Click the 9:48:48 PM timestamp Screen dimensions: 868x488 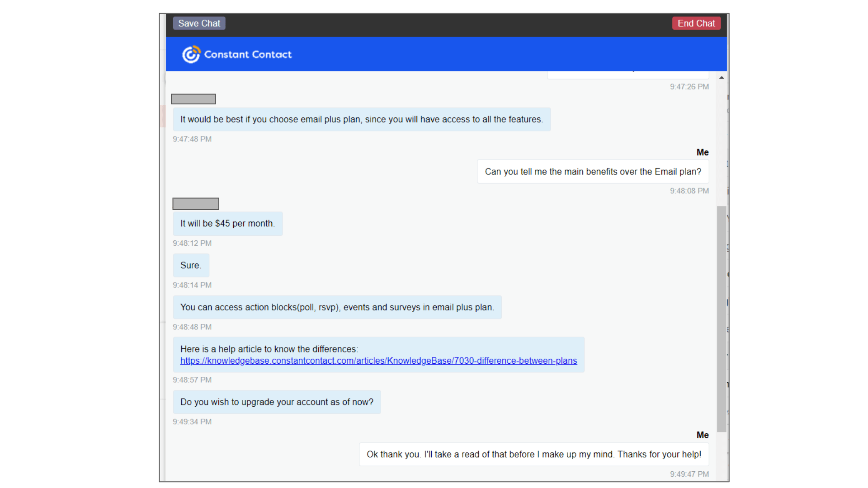pos(192,327)
